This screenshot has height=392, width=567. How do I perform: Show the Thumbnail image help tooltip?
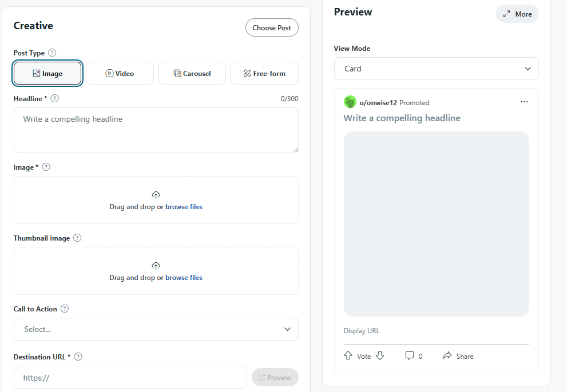(77, 238)
